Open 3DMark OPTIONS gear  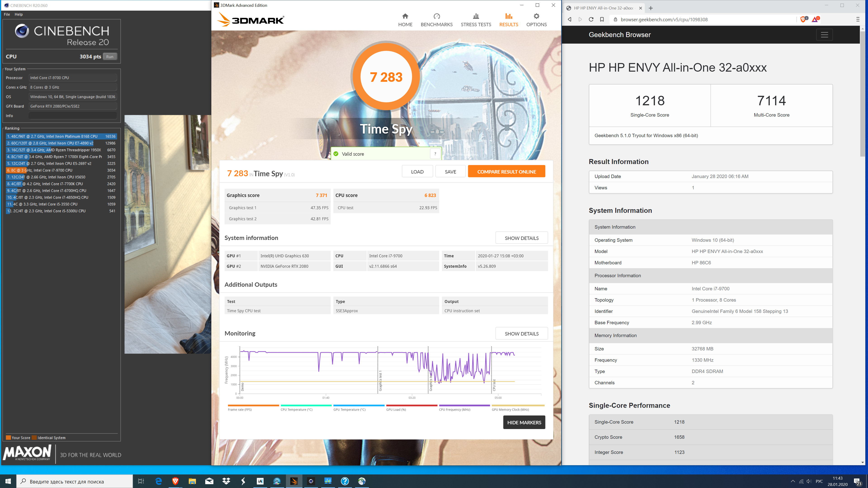click(x=536, y=20)
